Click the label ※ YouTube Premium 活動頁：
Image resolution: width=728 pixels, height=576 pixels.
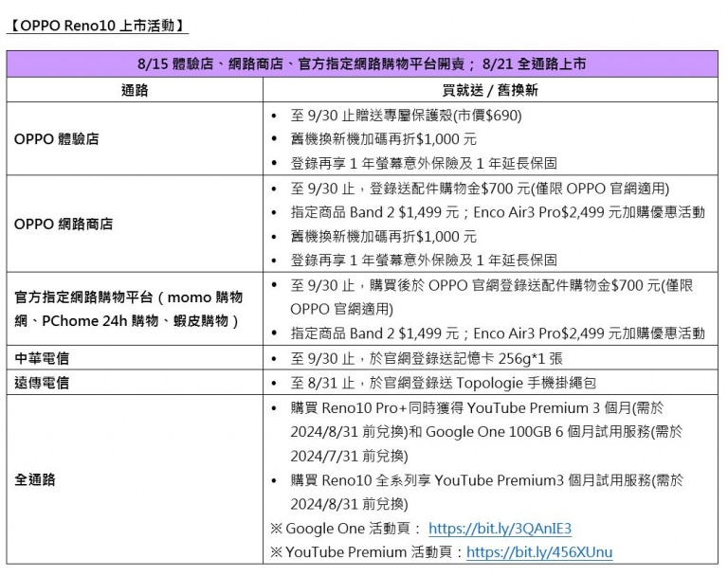click(x=367, y=552)
